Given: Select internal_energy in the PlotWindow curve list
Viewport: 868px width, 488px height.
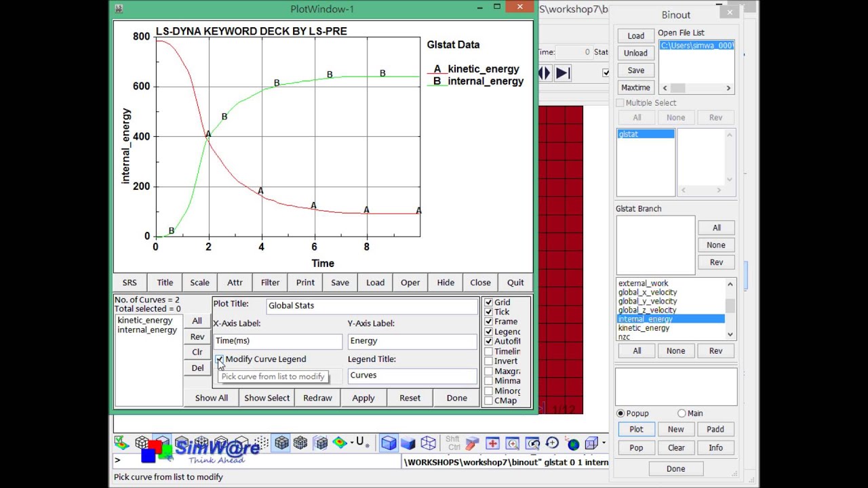Looking at the screenshot, I should point(147,330).
